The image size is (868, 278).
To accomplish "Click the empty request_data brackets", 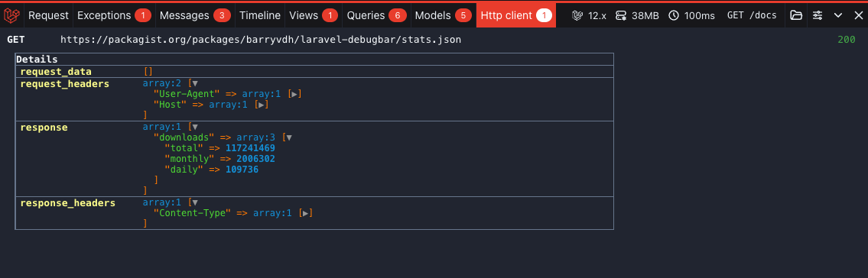I will tap(148, 72).
